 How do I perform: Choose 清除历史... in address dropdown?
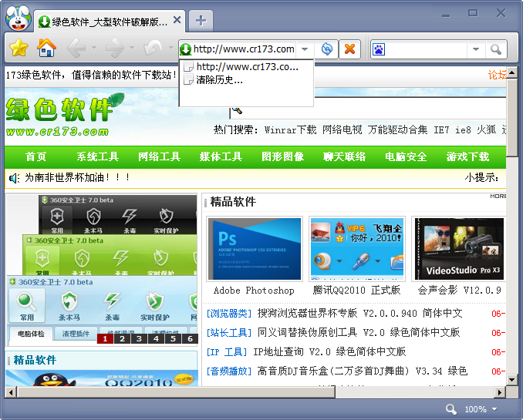[x=246, y=80]
